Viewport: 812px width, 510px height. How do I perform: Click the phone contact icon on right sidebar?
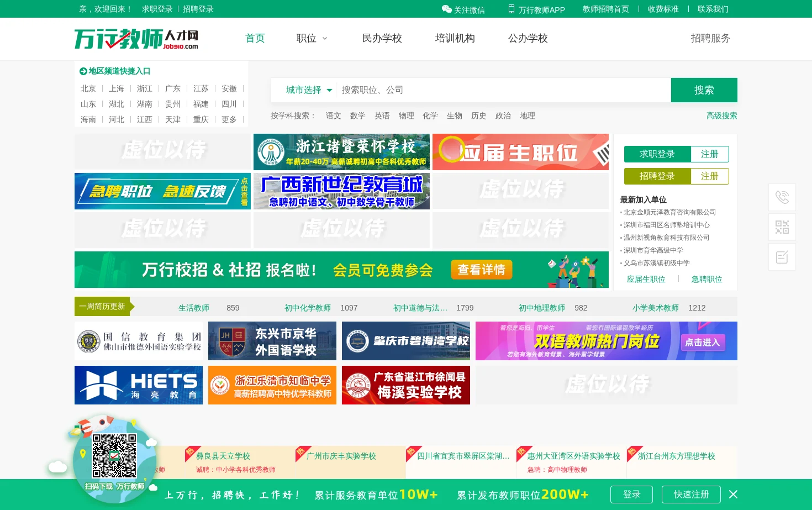pos(782,197)
